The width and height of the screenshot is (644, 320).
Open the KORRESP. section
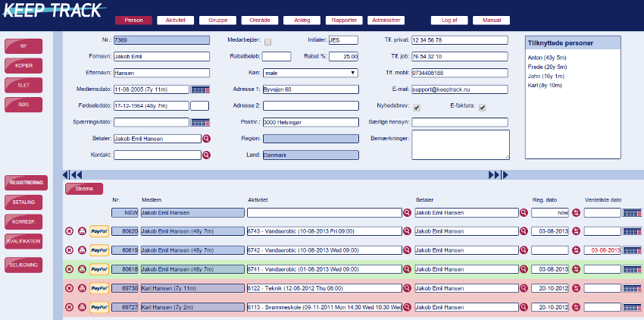tap(23, 221)
